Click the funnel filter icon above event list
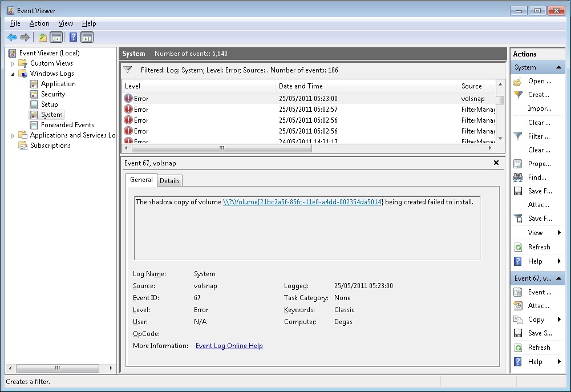This screenshot has height=392, width=571. tap(128, 70)
